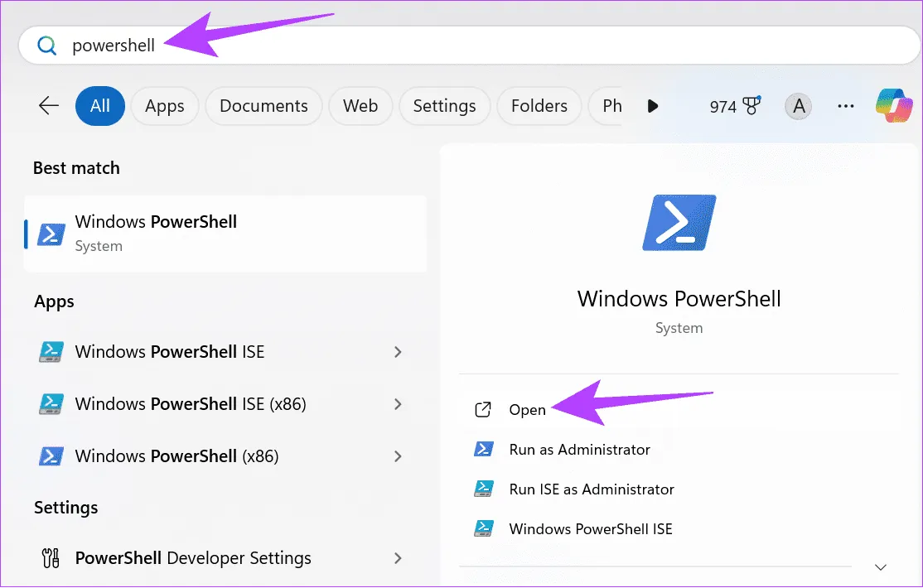Screen dimensions: 923x588
Task: Expand options for Windows PowerShell ISE
Action: (398, 352)
